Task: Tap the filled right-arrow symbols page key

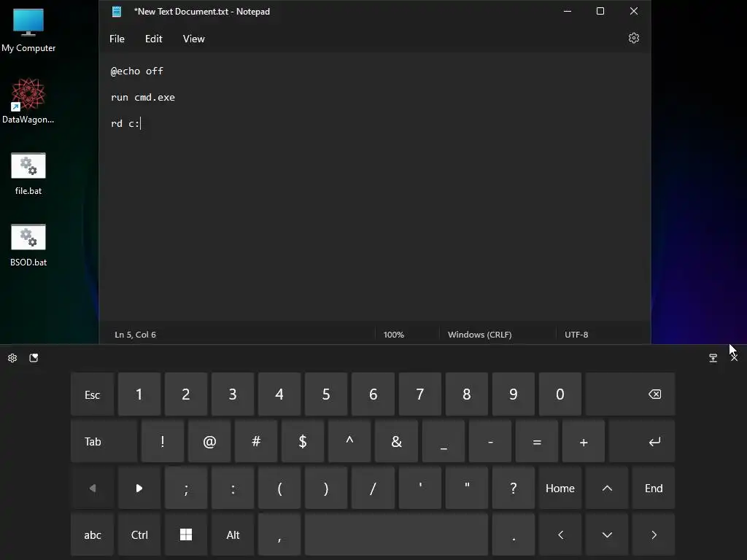Action: (139, 488)
